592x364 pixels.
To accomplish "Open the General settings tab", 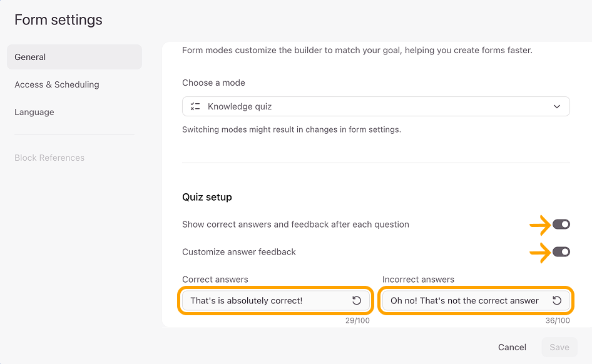I will (x=74, y=57).
